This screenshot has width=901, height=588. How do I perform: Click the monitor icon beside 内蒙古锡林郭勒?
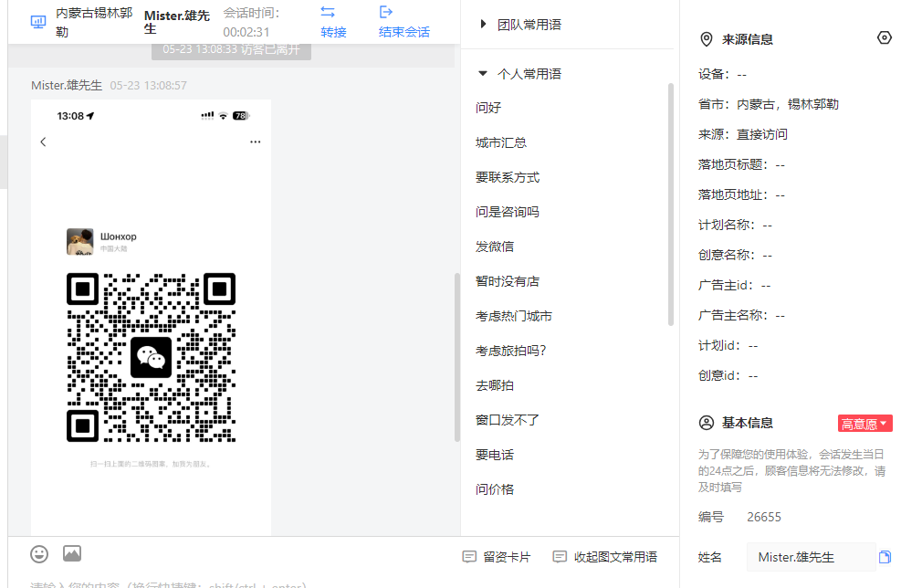coord(38,22)
